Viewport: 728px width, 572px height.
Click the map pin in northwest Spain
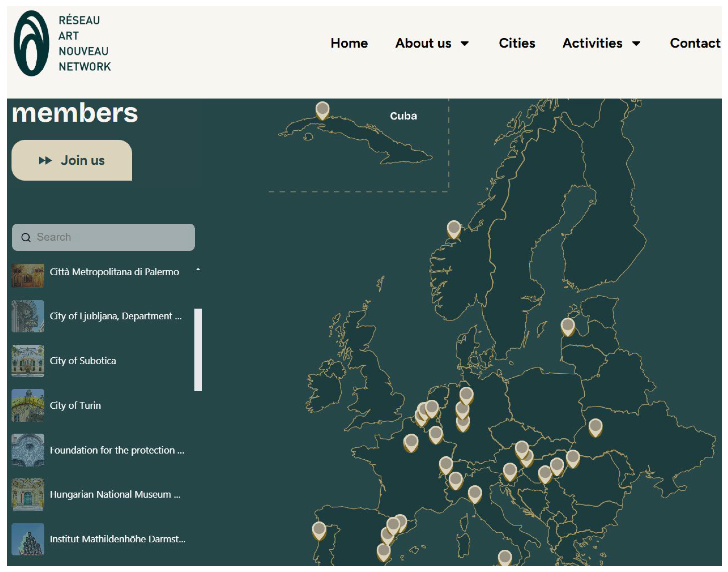319,530
